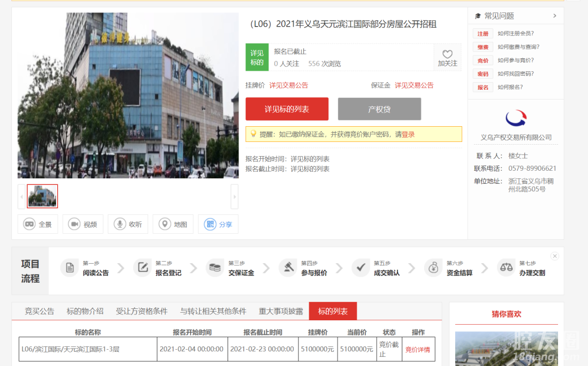Switch to the 竞买公告 tab
Viewport: 588px width, 366px height.
[x=40, y=311]
